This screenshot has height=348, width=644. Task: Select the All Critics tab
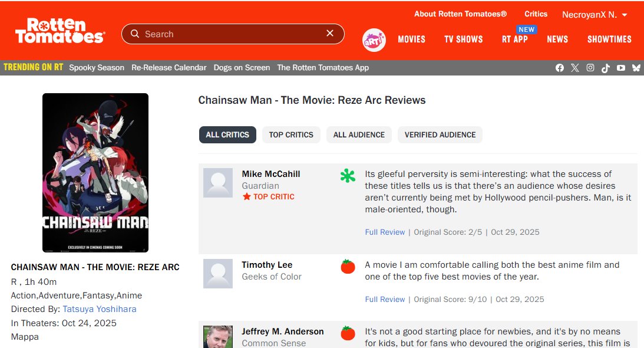(227, 135)
